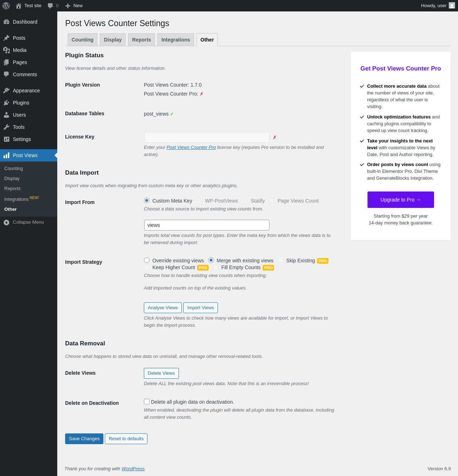
Task: Click Save Changes button
Action: (84, 439)
